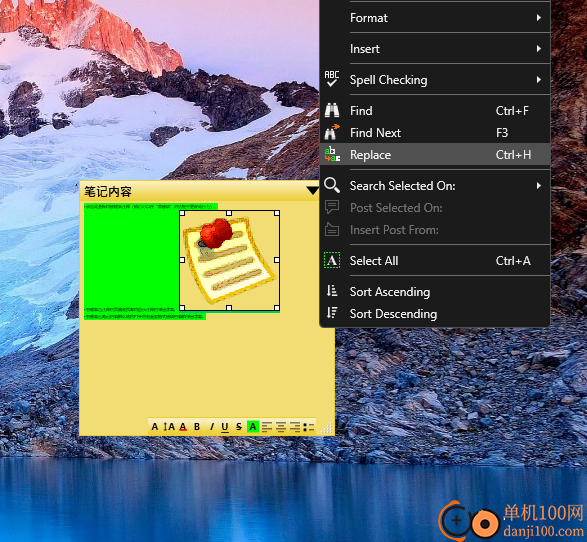Click the green text highlight color button
The width and height of the screenshot is (587, 542).
[x=253, y=427]
